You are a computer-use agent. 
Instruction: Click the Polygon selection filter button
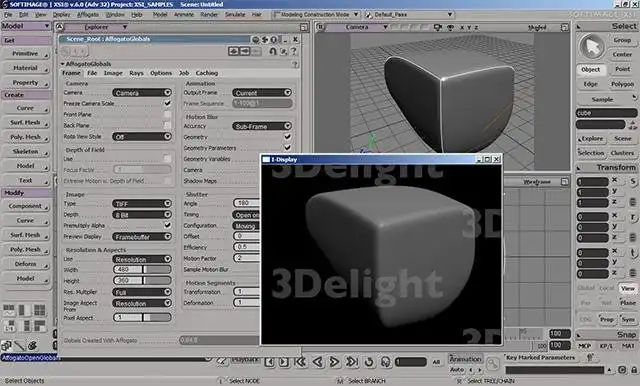(622, 84)
